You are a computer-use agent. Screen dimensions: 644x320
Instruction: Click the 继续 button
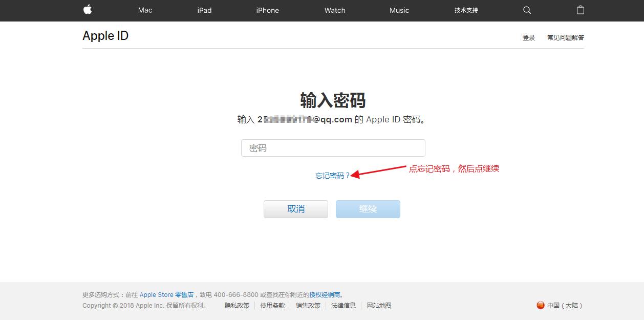[x=368, y=209]
